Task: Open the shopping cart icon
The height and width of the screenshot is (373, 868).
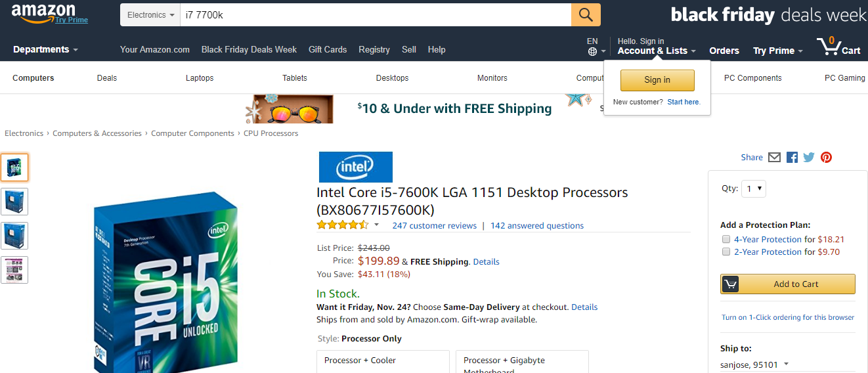Action: pyautogui.click(x=838, y=47)
